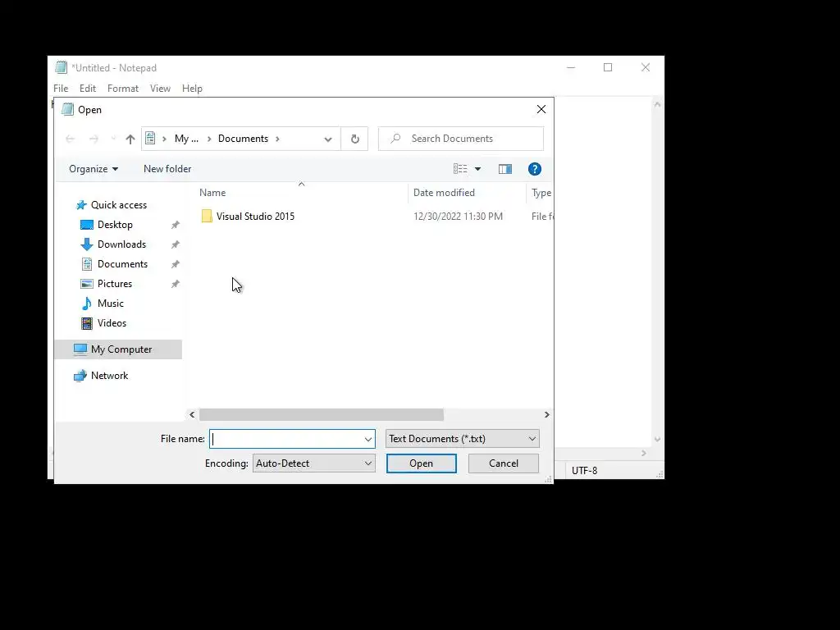
Task: Toggle the preview pane icon
Action: [504, 169]
